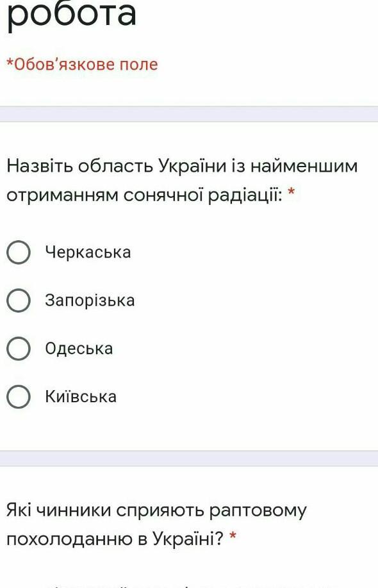Viewport: 378px width, 588px height.
Task: Click the gray divider above the first question
Action: click(189, 114)
